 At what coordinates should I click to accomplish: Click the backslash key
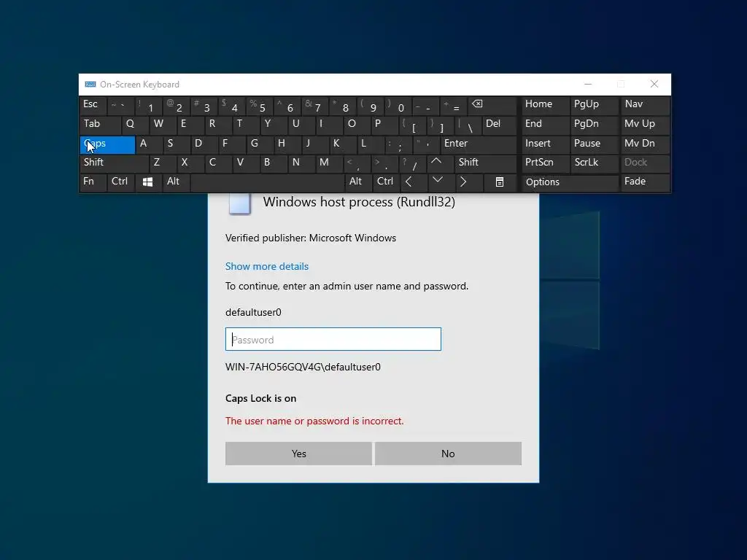(467, 125)
